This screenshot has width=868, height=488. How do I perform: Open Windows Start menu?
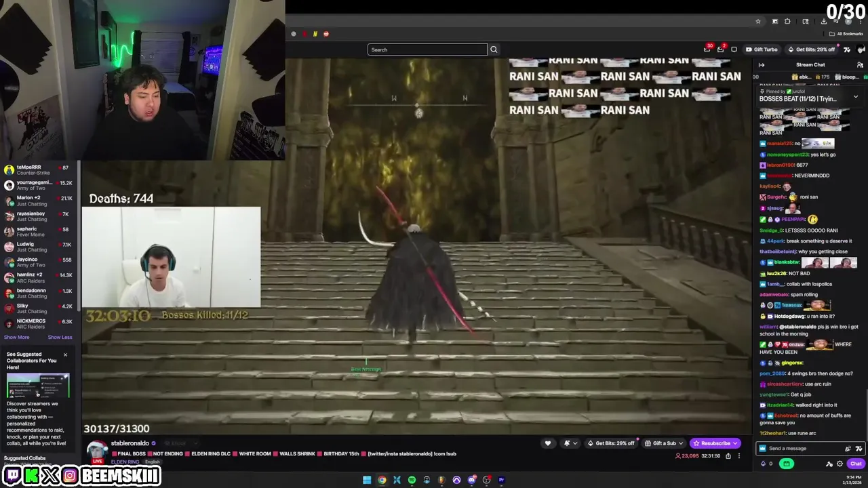367,480
